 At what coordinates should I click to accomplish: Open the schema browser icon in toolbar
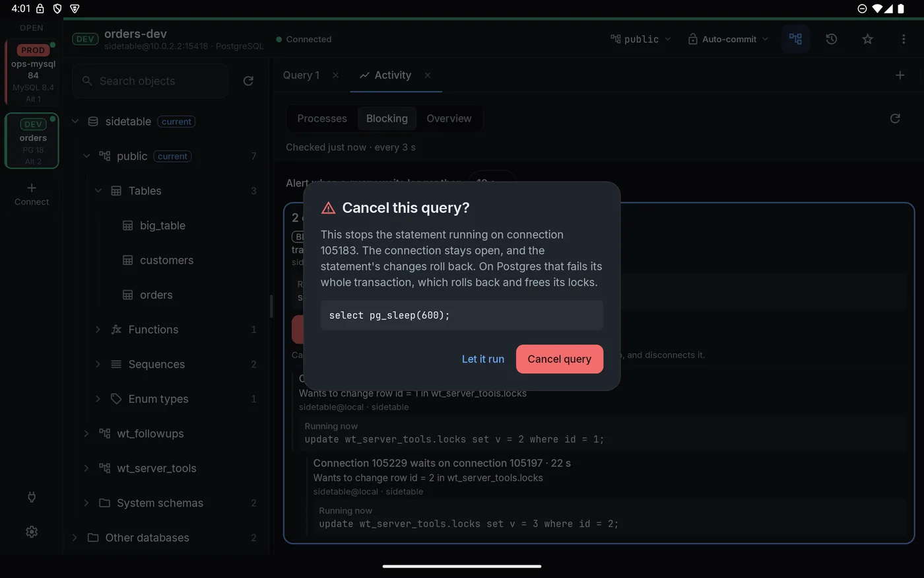pyautogui.click(x=795, y=39)
